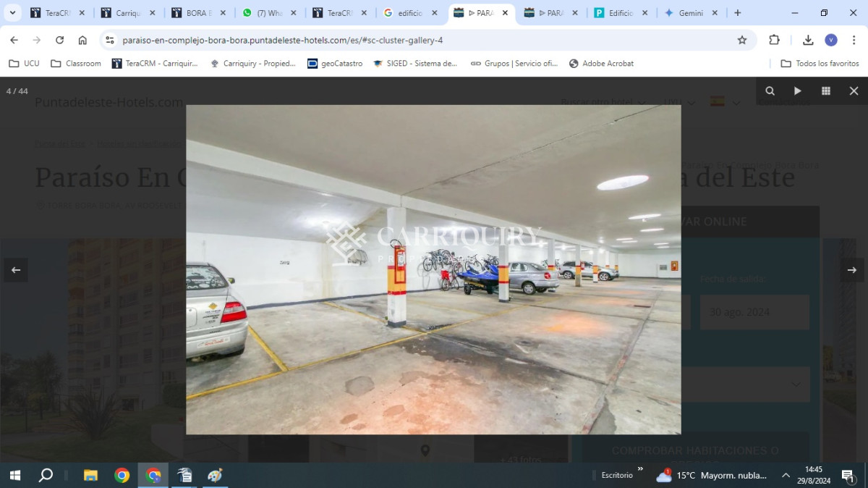Open the weather widget showing 15°C
This screenshot has height=488, width=868.
[712, 475]
